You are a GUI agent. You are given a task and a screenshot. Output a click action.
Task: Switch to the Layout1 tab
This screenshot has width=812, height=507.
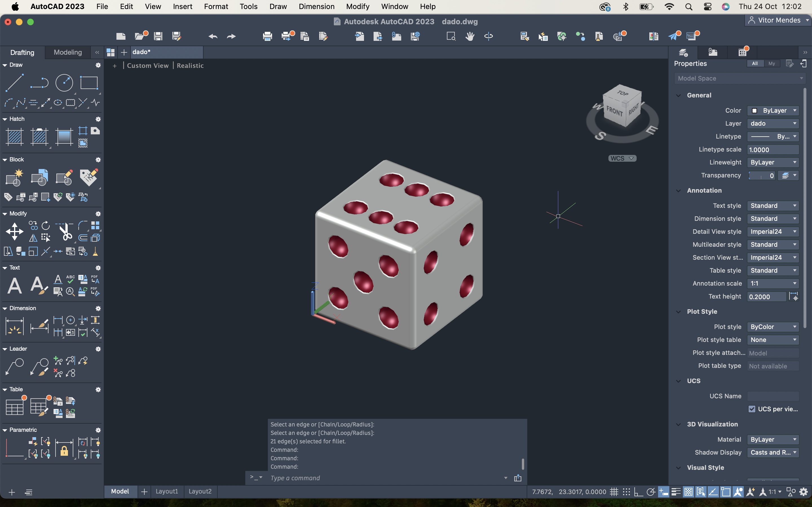[167, 491]
